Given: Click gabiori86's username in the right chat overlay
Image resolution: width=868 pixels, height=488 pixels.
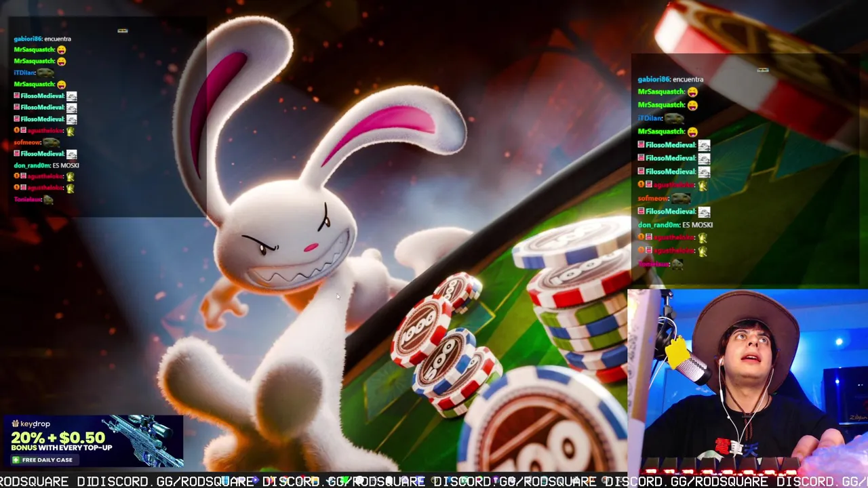Looking at the screenshot, I should [x=654, y=79].
